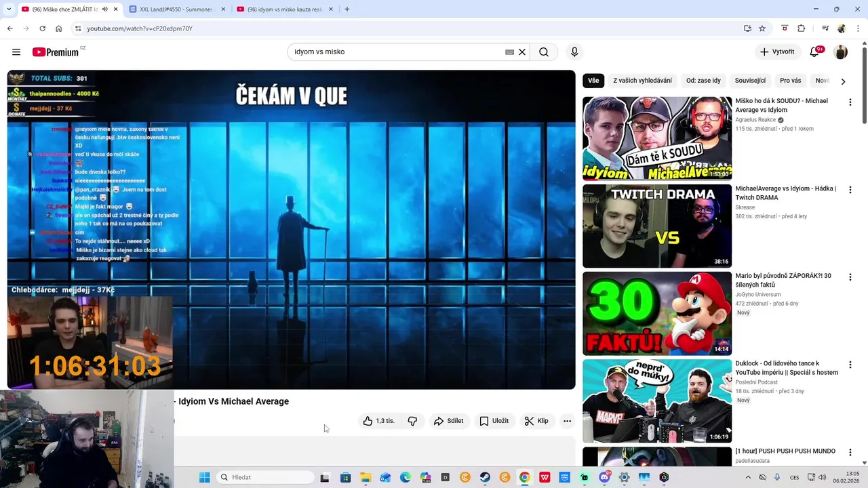The height and width of the screenshot is (488, 868).
Task: Switch to the 'XXL Landži#4550' tab
Action: click(176, 9)
